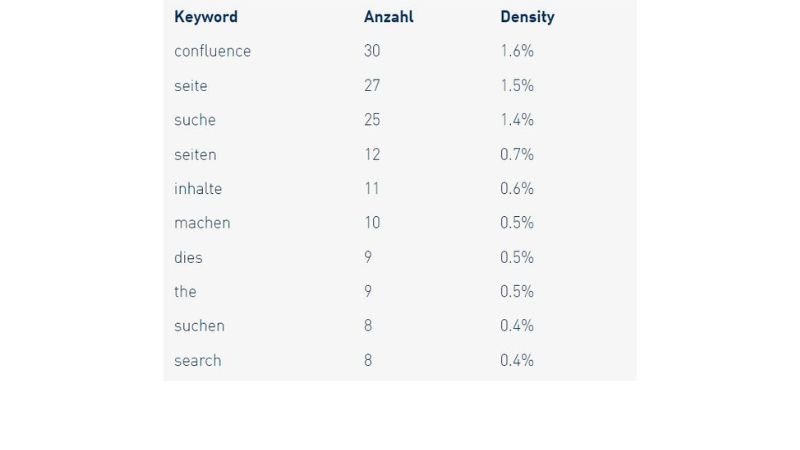The width and height of the screenshot is (800, 450).
Task: Select the keyword "dies"
Action: pyautogui.click(x=188, y=257)
